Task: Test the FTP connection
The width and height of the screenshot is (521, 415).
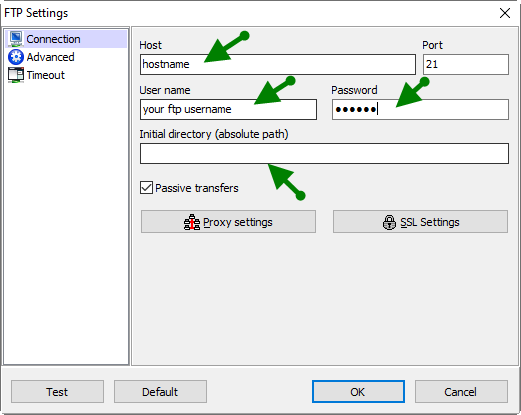Action: (x=57, y=392)
